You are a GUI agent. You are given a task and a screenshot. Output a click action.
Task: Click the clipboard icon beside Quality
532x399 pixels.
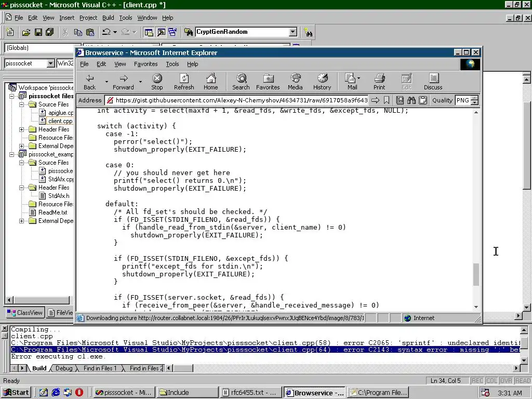click(x=423, y=100)
